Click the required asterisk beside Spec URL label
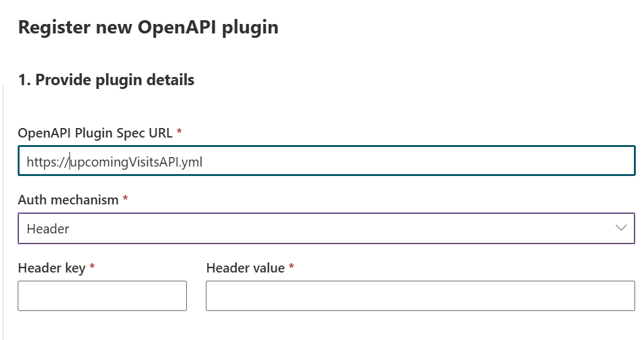The width and height of the screenshot is (644, 340). click(179, 132)
